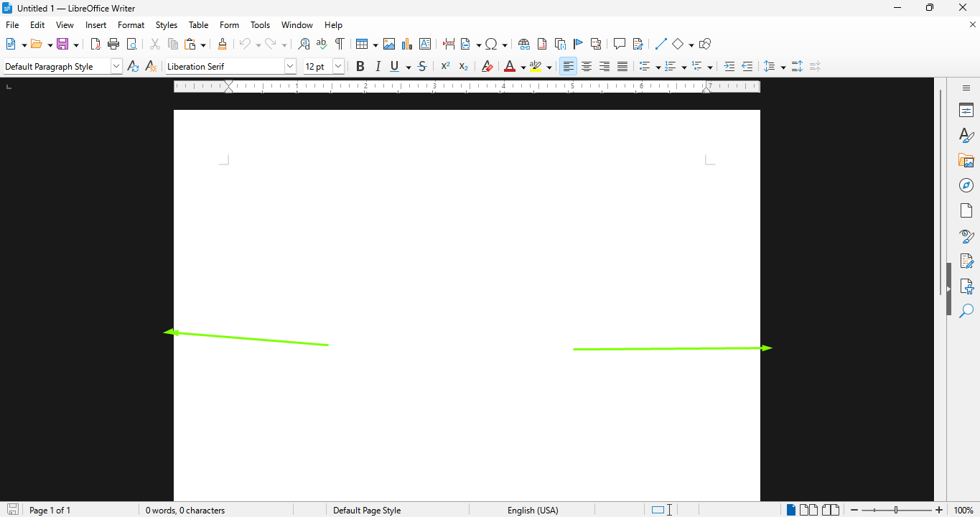
Task: Open basic shapes dropdown arrow
Action: 691,45
